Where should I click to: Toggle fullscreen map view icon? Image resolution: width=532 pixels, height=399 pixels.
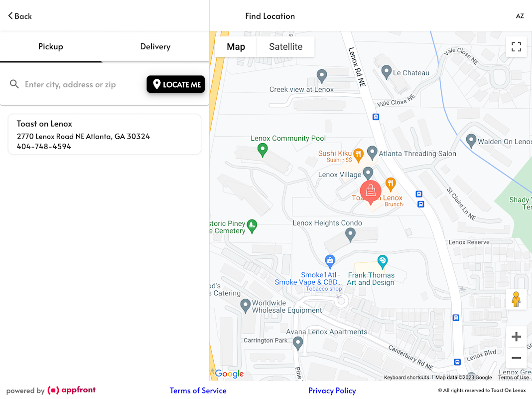click(516, 47)
